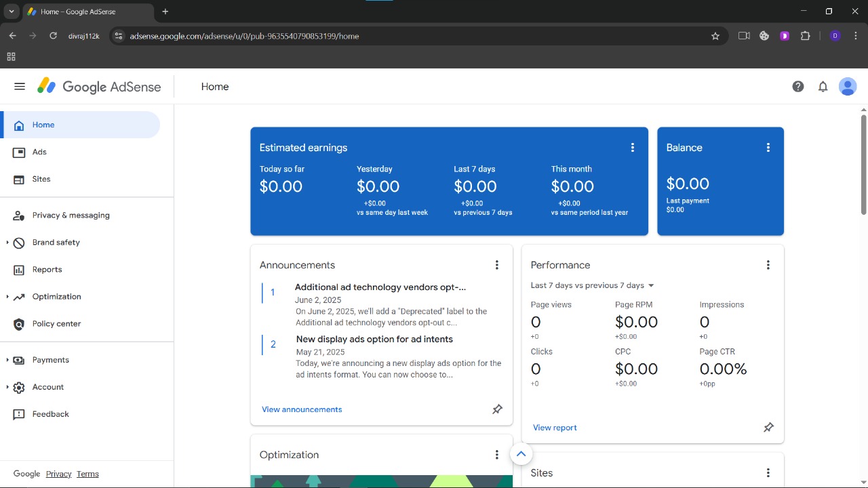Open the Chrome profile D avatar
868x488 pixels.
835,36
